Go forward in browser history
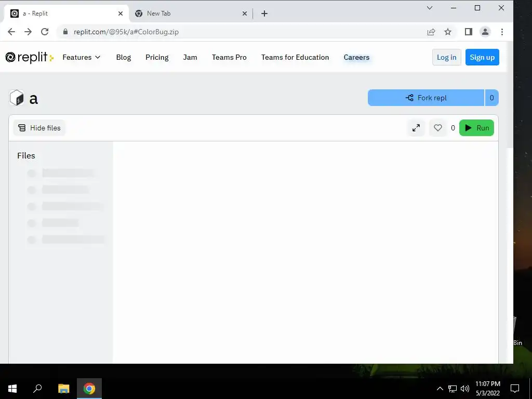 pyautogui.click(x=28, y=32)
